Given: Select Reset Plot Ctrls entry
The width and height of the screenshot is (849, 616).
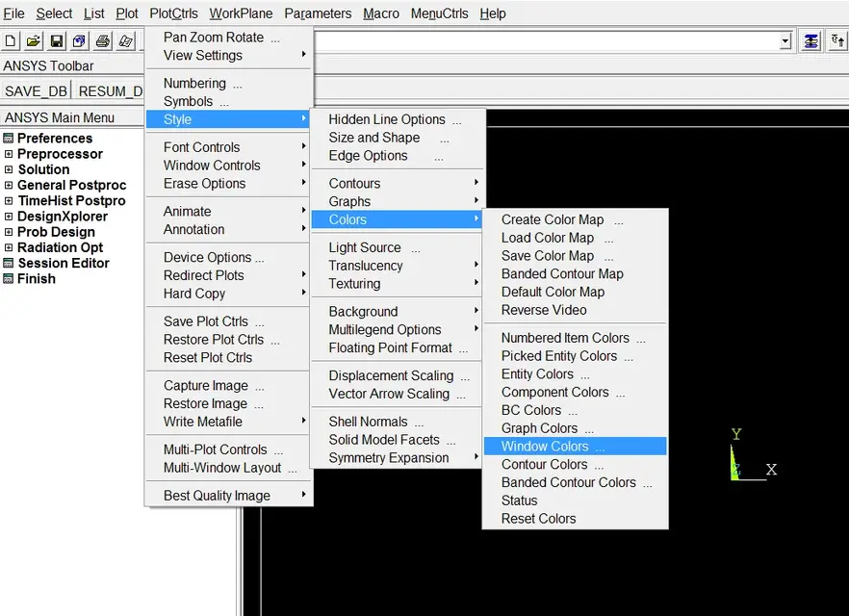Looking at the screenshot, I should 229,357.
